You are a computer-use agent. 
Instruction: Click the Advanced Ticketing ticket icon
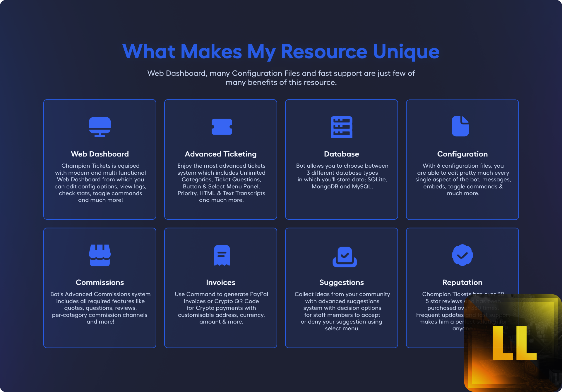coord(222,127)
